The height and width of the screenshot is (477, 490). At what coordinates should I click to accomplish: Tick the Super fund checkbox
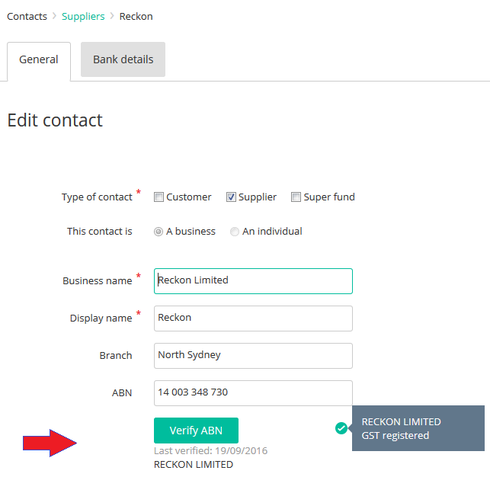click(x=296, y=197)
